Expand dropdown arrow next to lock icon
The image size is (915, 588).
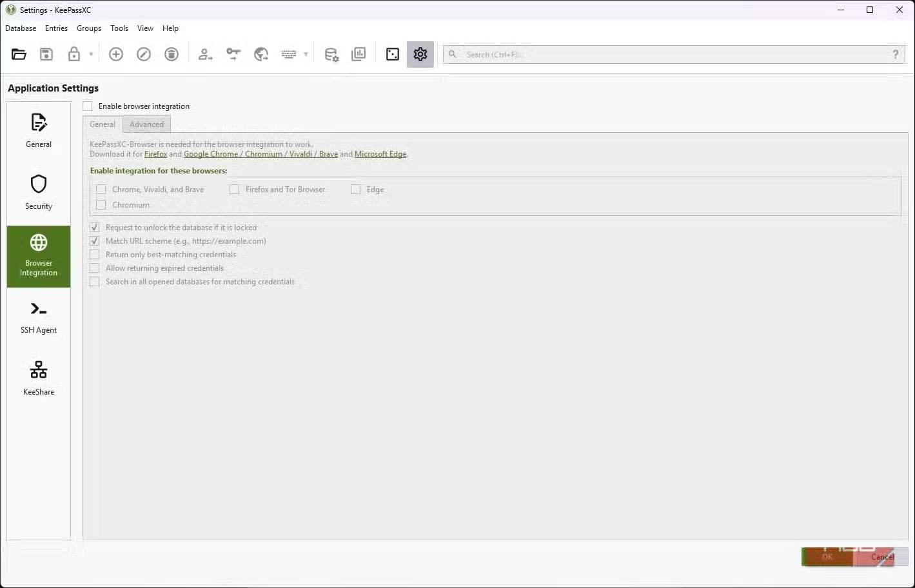pos(91,55)
